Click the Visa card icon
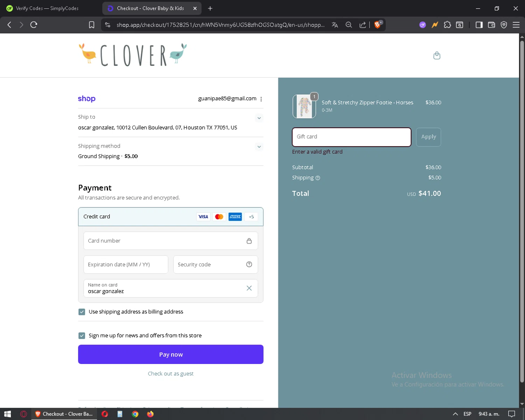 tap(203, 217)
